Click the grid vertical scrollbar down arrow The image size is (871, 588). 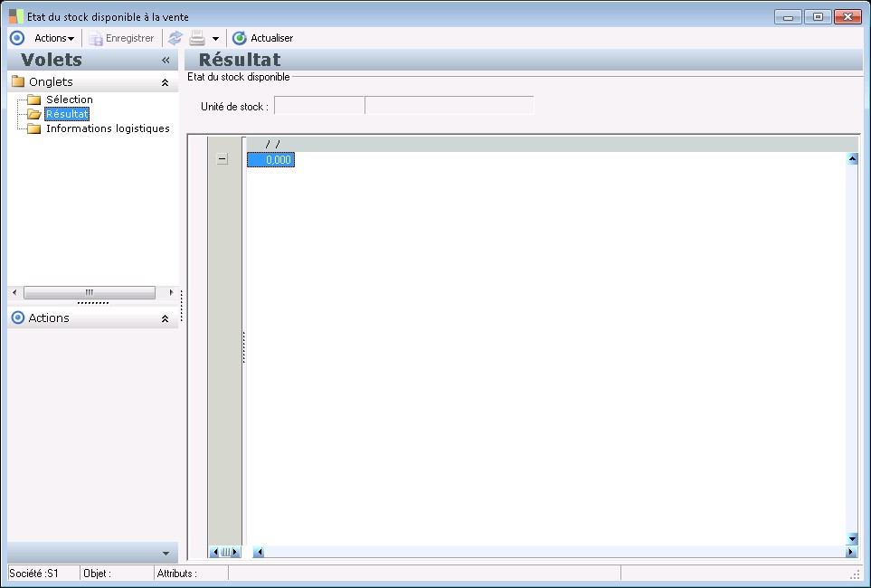[x=852, y=538]
